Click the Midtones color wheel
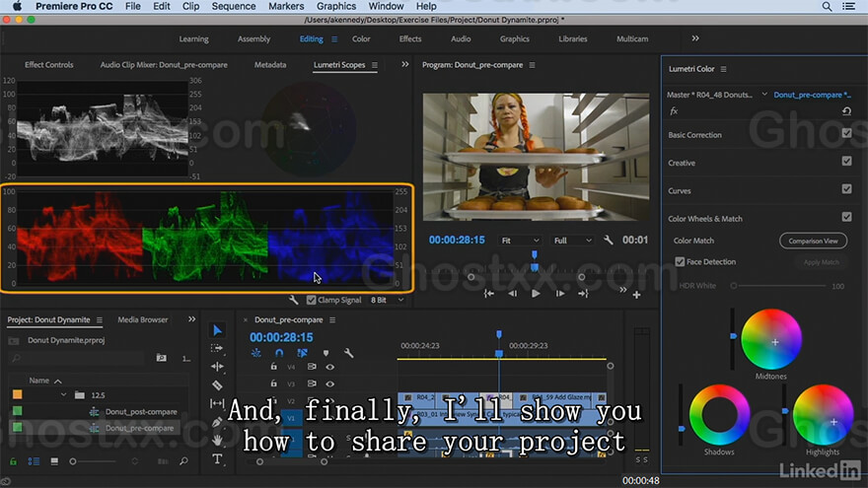 [771, 339]
